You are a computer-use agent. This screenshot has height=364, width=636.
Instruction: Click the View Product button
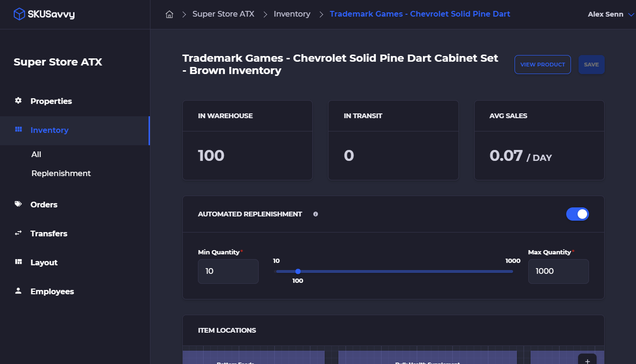point(542,65)
